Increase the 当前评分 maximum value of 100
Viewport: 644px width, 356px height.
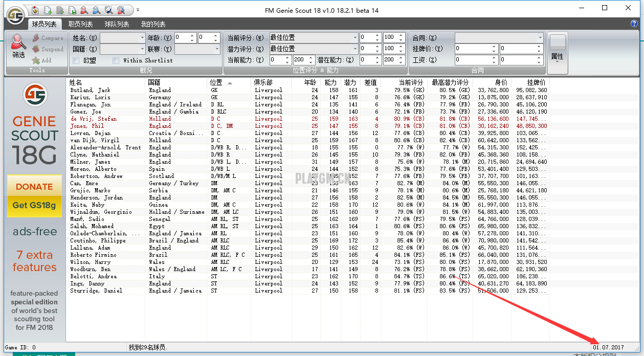(x=401, y=35)
